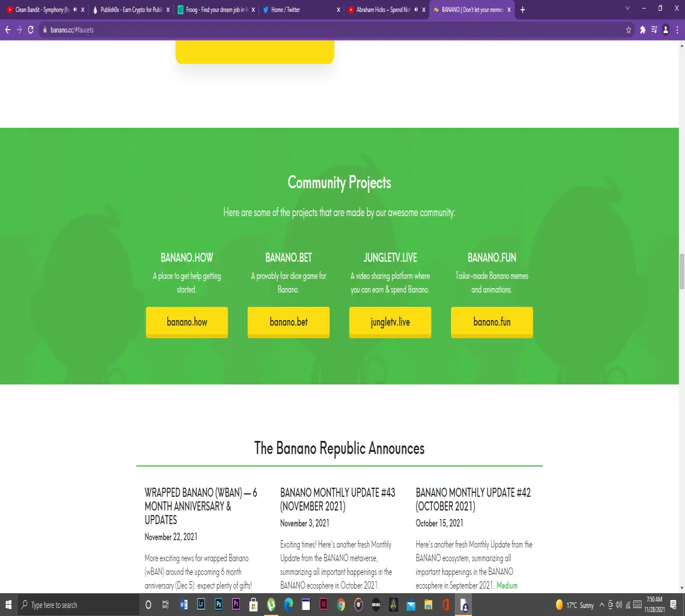The width and height of the screenshot is (685, 616).
Task: Open Microsoft Store from taskbar
Action: [x=253, y=605]
